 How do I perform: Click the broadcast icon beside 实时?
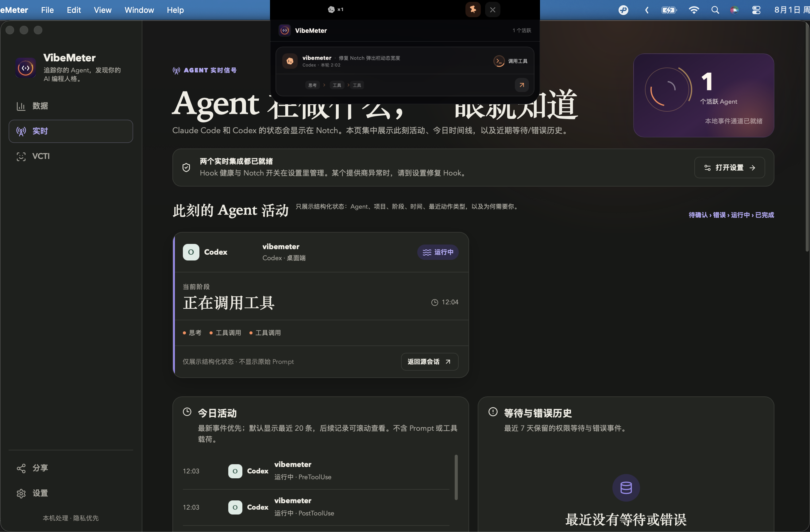tap(21, 131)
